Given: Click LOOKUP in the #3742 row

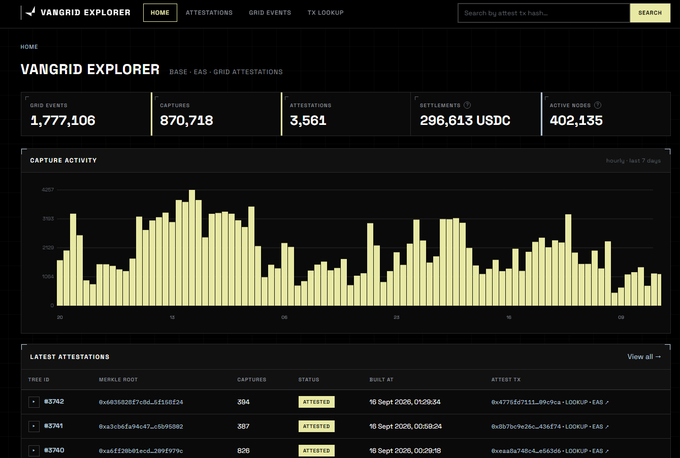Looking at the screenshot, I should (x=576, y=402).
